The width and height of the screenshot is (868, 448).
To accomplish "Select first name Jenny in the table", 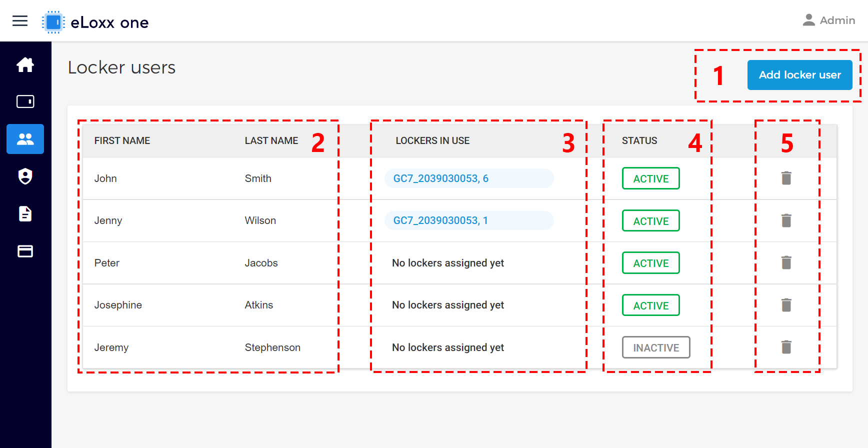I will (108, 220).
